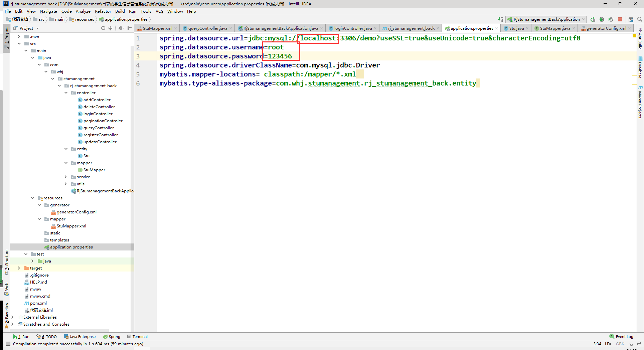This screenshot has height=350, width=644.
Task: Open Database side panel
Action: 640,67
